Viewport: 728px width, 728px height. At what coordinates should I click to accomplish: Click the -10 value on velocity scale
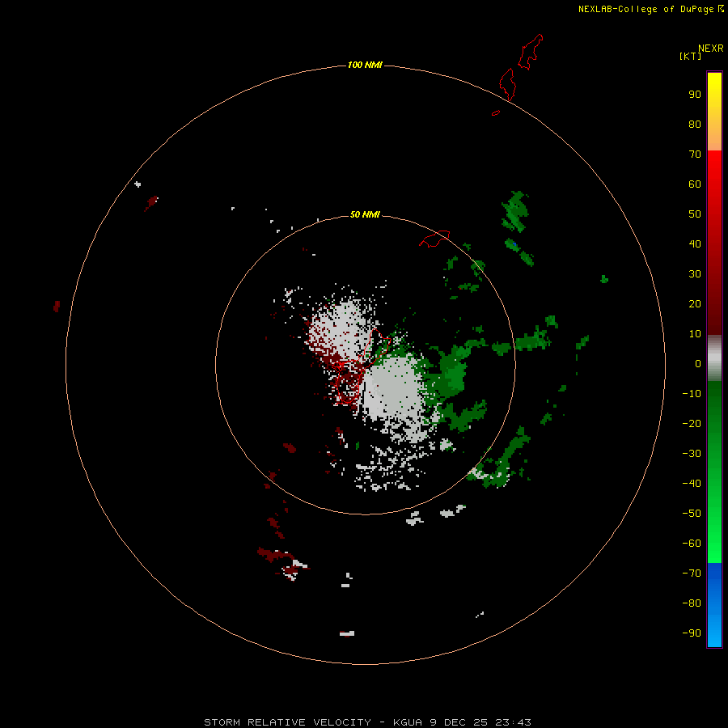pyautogui.click(x=692, y=394)
